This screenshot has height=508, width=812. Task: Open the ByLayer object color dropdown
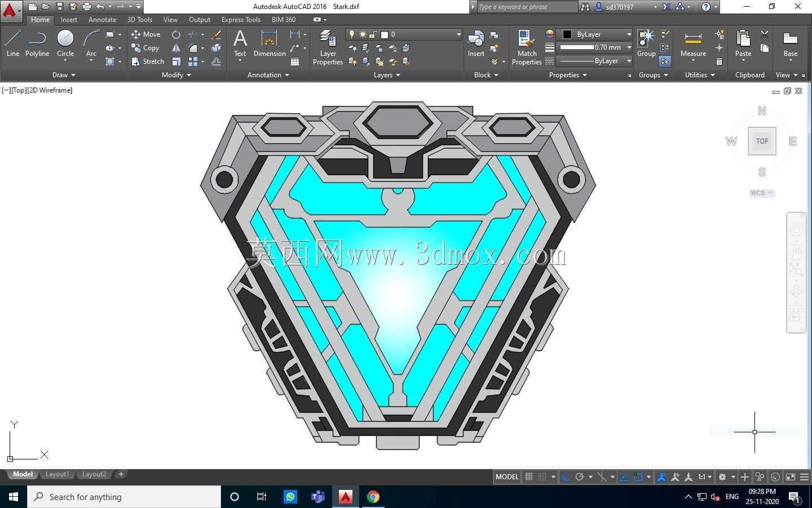[594, 34]
